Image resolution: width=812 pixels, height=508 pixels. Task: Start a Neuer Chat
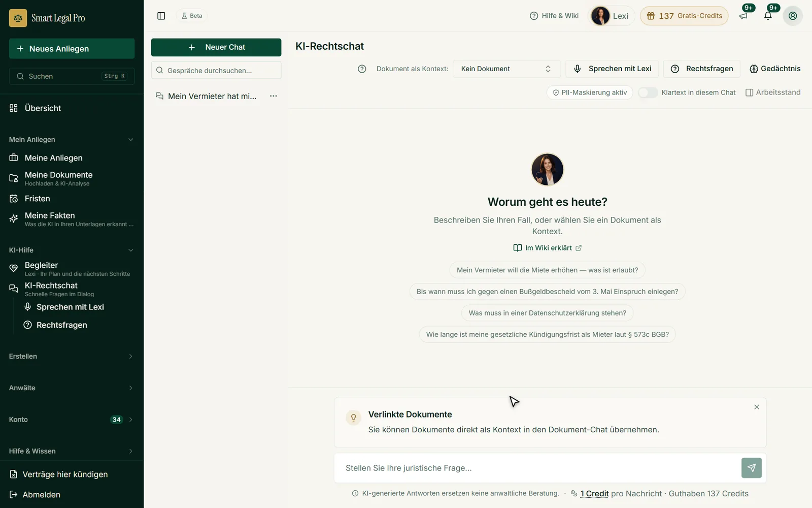tap(216, 47)
